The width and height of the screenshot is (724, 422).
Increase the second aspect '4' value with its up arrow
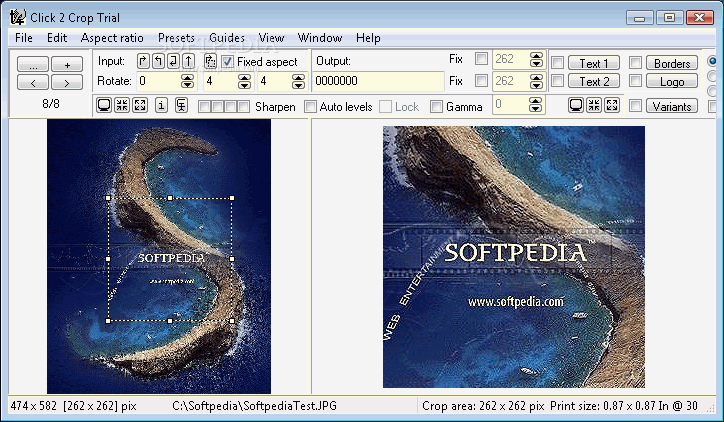298,77
